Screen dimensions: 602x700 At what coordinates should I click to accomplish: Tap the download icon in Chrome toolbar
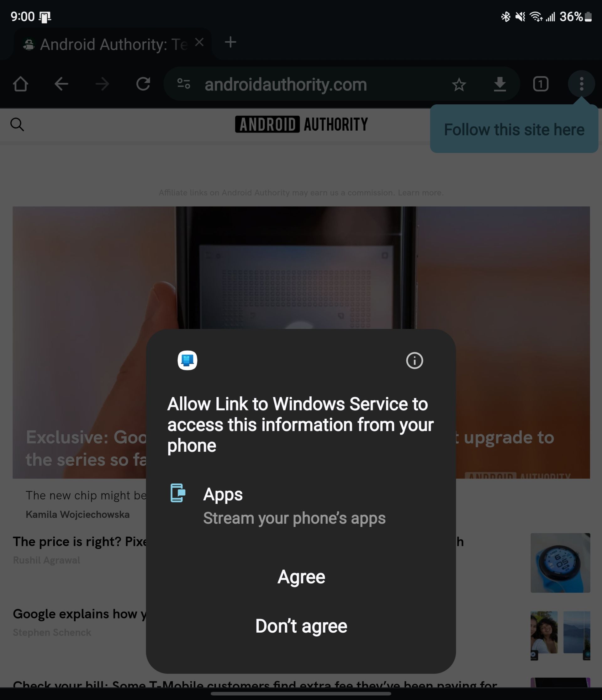[499, 84]
